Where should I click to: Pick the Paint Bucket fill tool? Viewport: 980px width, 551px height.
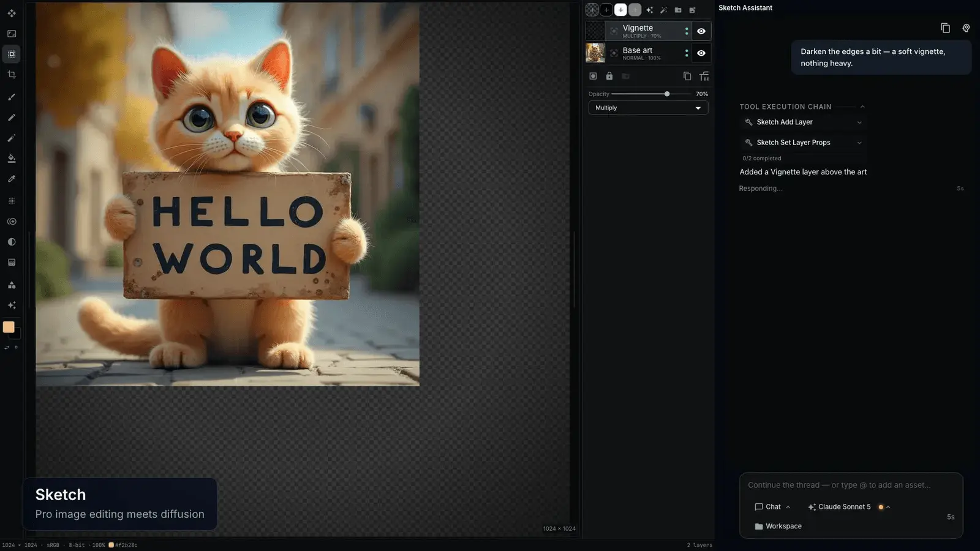pyautogui.click(x=12, y=159)
